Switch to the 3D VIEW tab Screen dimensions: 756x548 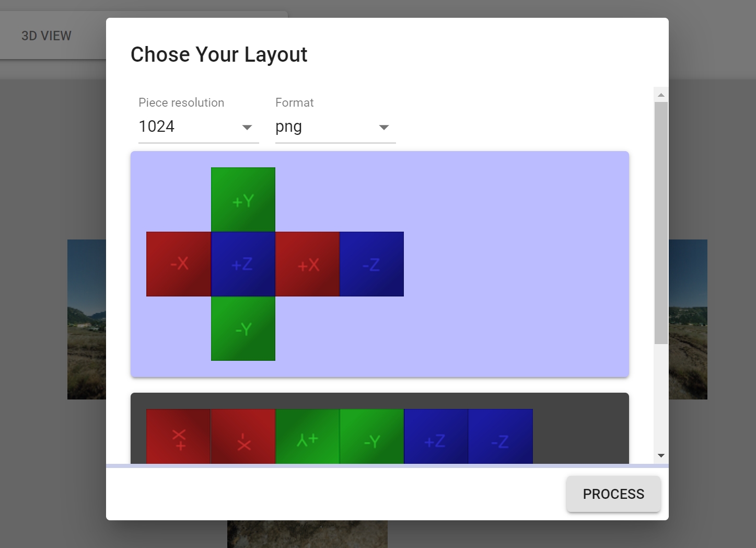(46, 36)
